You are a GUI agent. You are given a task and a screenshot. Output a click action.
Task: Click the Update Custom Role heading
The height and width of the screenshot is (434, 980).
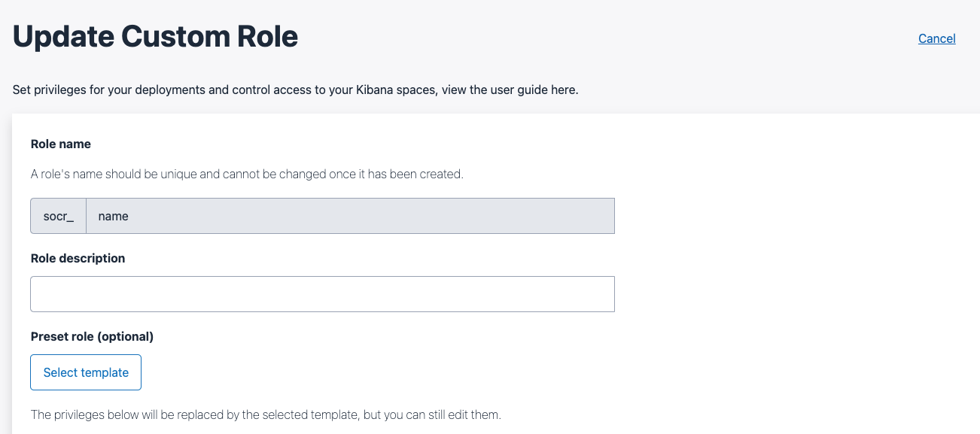click(155, 37)
